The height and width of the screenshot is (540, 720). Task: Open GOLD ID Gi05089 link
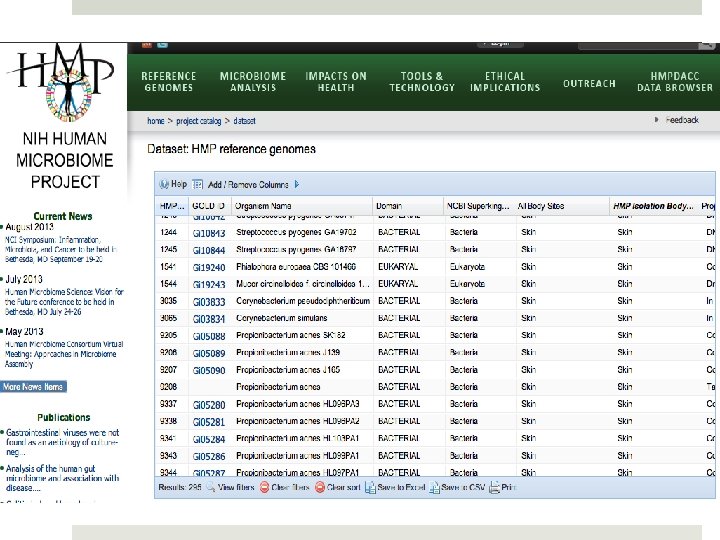(x=209, y=353)
